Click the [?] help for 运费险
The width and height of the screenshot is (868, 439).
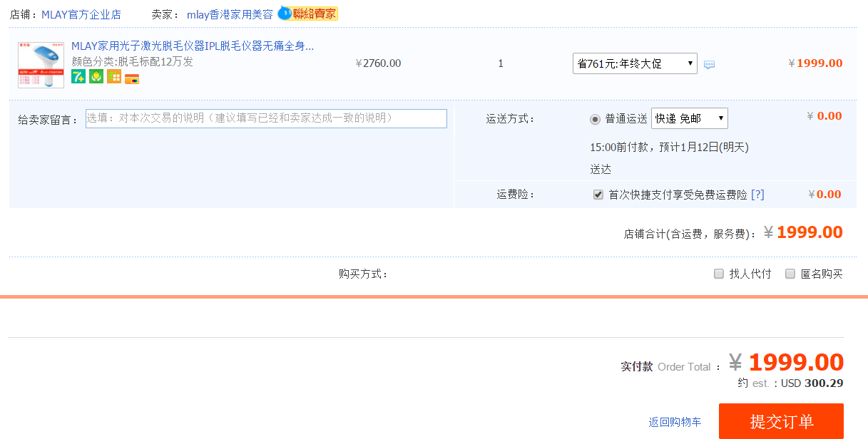(757, 195)
